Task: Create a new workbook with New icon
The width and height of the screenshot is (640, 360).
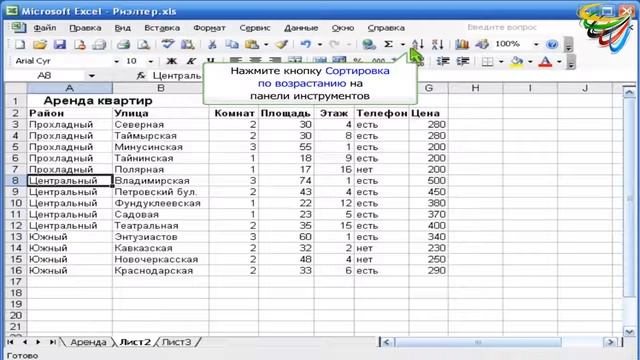Action: pos(20,44)
